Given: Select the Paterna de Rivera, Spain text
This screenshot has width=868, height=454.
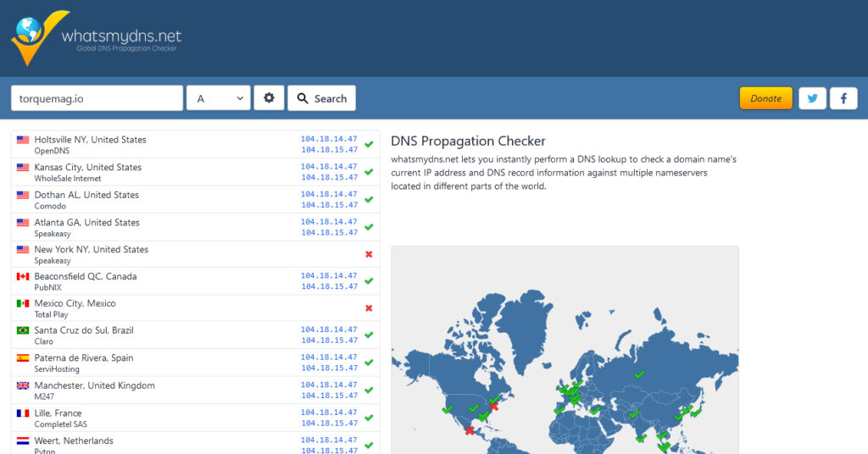Looking at the screenshot, I should click(x=84, y=358).
